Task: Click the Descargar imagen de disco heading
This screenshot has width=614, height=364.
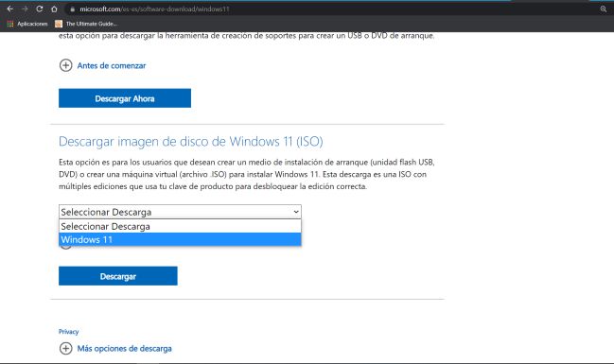Action: click(191, 142)
